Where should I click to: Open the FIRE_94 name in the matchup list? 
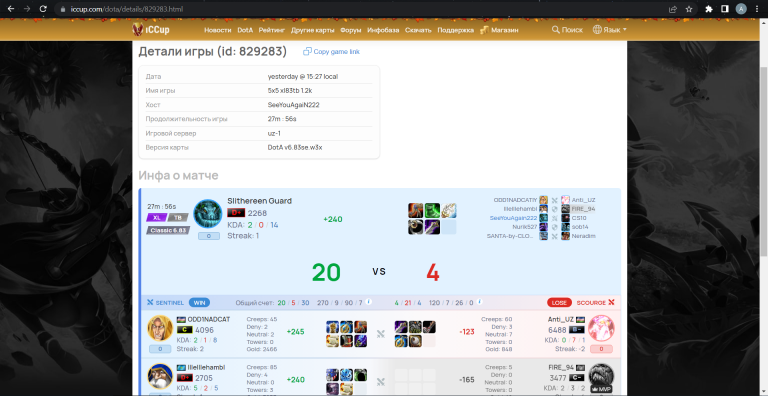tap(583, 209)
